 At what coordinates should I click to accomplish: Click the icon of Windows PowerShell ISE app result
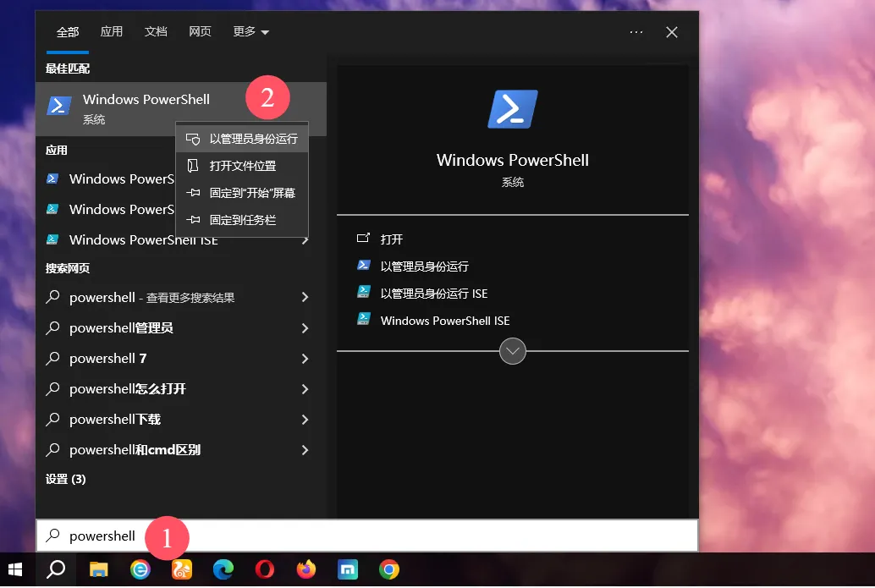52,239
